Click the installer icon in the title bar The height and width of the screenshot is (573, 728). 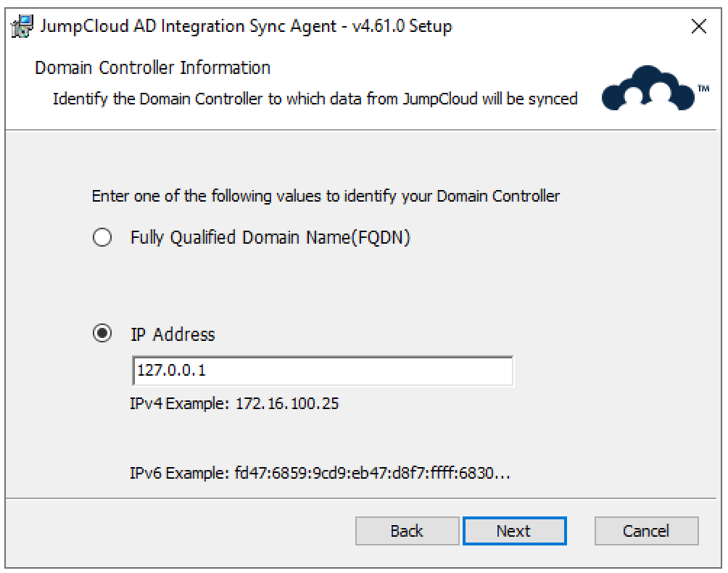pos(22,27)
